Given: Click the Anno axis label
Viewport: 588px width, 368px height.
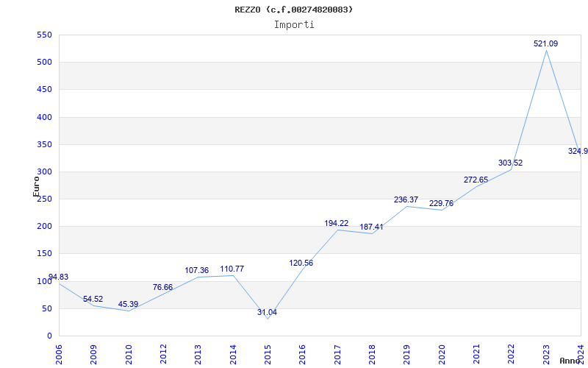Looking at the screenshot, I should pos(570,361).
